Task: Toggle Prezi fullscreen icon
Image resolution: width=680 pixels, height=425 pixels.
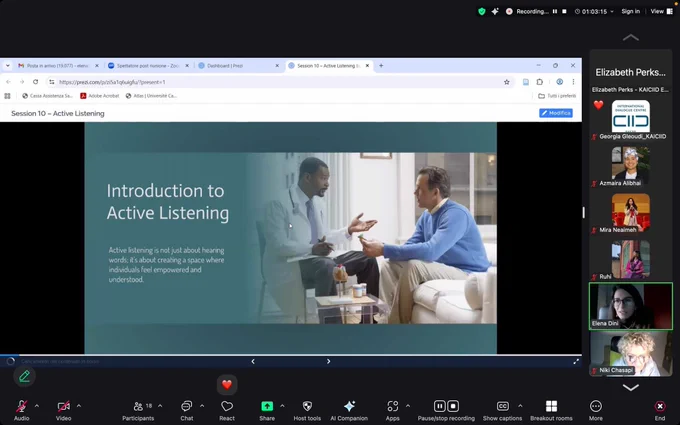Action: 576,361
